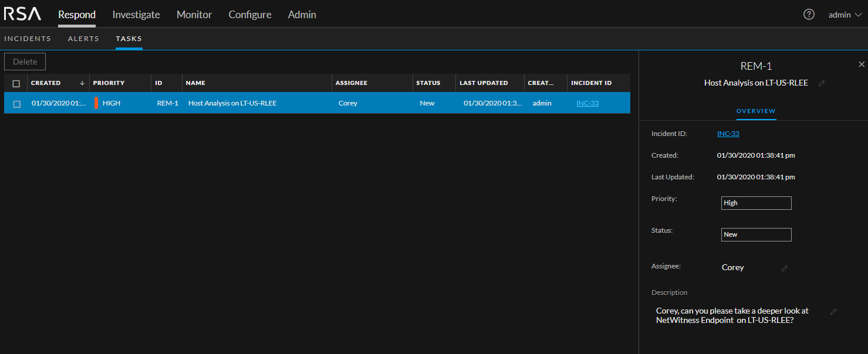Tick the select-all checkbox in header

(x=16, y=83)
